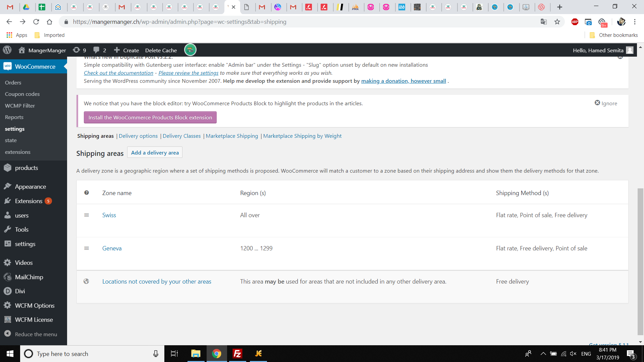
Task: Click the translate page icon
Action: [544, 22]
